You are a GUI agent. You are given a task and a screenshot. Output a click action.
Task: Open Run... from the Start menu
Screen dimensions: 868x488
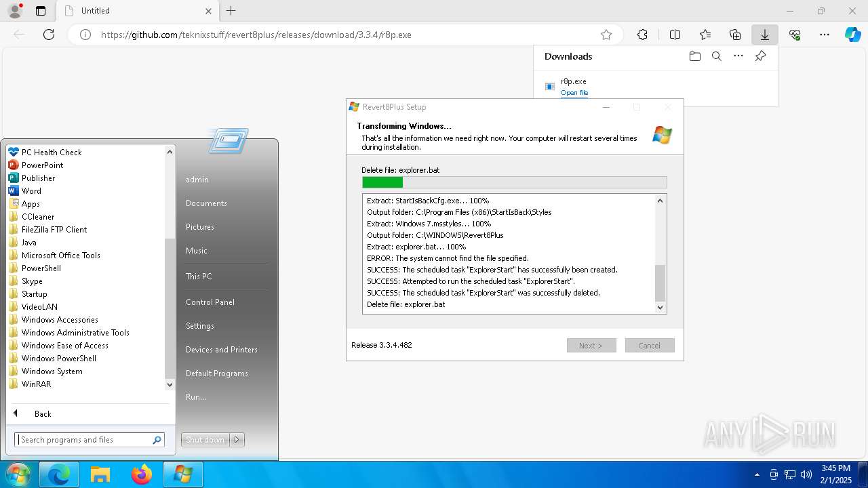196,397
